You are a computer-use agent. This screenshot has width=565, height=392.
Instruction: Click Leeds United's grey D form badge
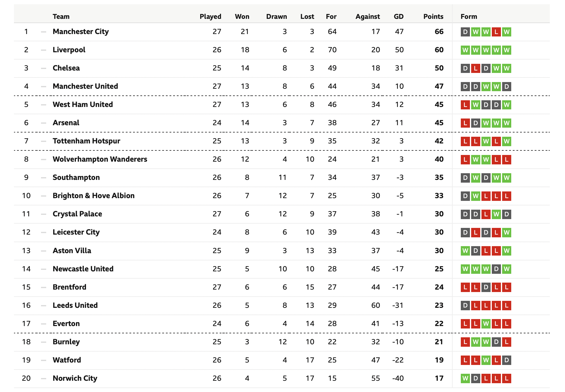(465, 305)
